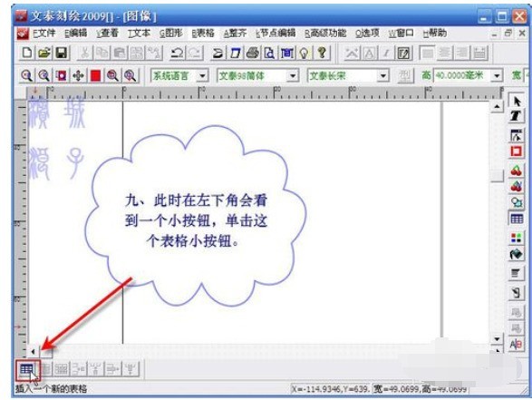Screen dimensions: 532x400
Task: Click the text lines alignment tool icon
Action: tap(517, 273)
